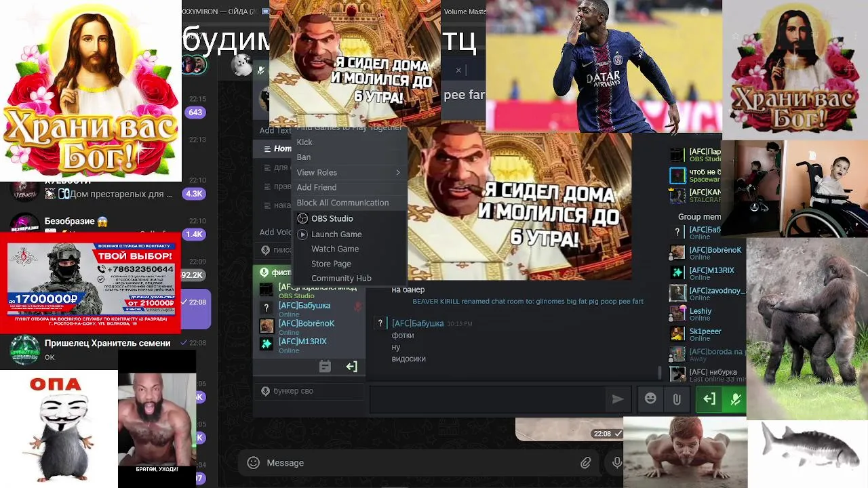Image resolution: width=868 pixels, height=488 pixels.
Task: Click the Пришелец Хранитель семени avatar
Action: point(24,350)
